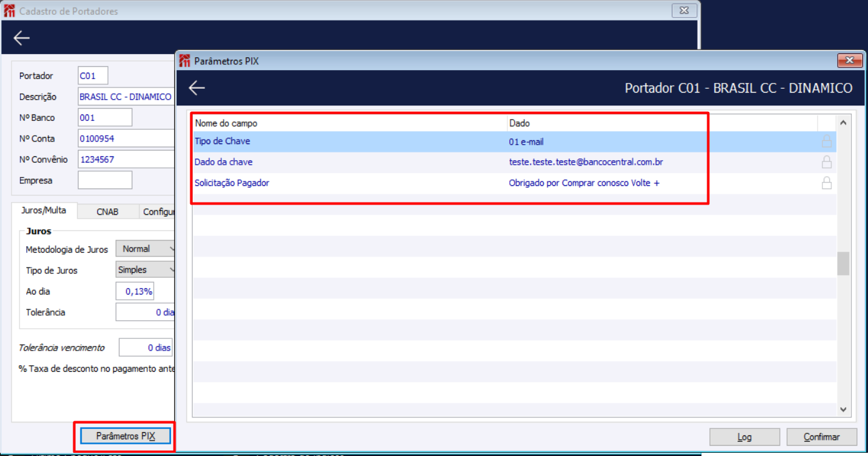Click scroll down arrow of PIX list
Image resolution: width=868 pixels, height=456 pixels.
coord(844,409)
